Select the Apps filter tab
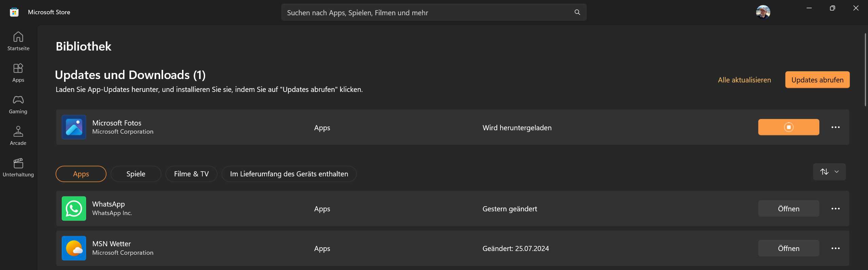 81,174
